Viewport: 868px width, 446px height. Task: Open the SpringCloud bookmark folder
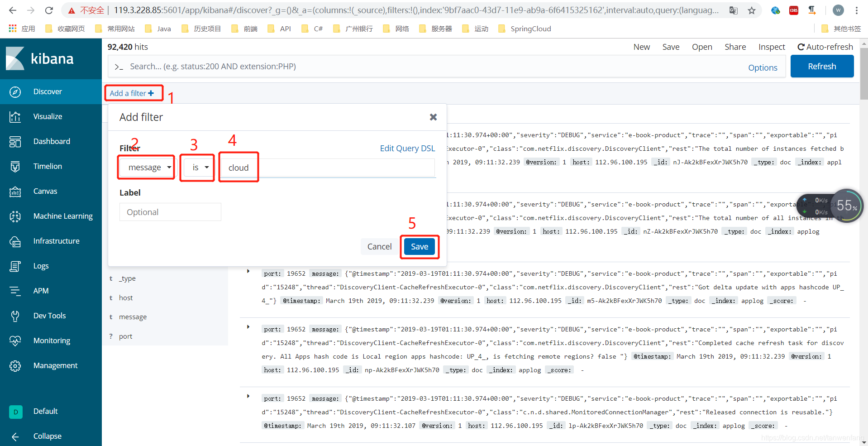[x=525, y=29]
